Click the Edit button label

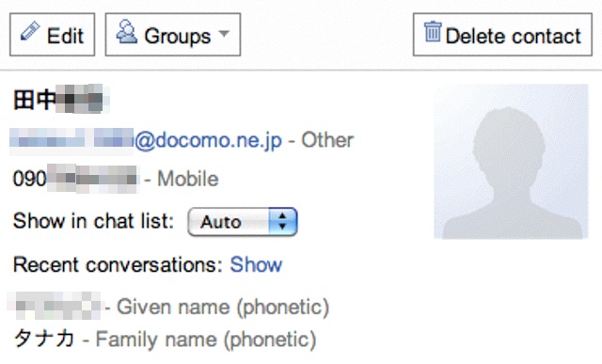(65, 36)
